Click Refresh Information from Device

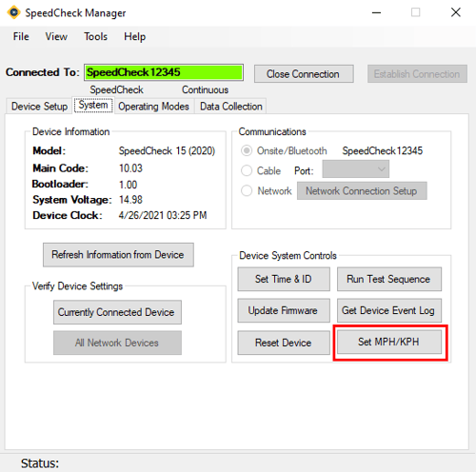tap(118, 255)
